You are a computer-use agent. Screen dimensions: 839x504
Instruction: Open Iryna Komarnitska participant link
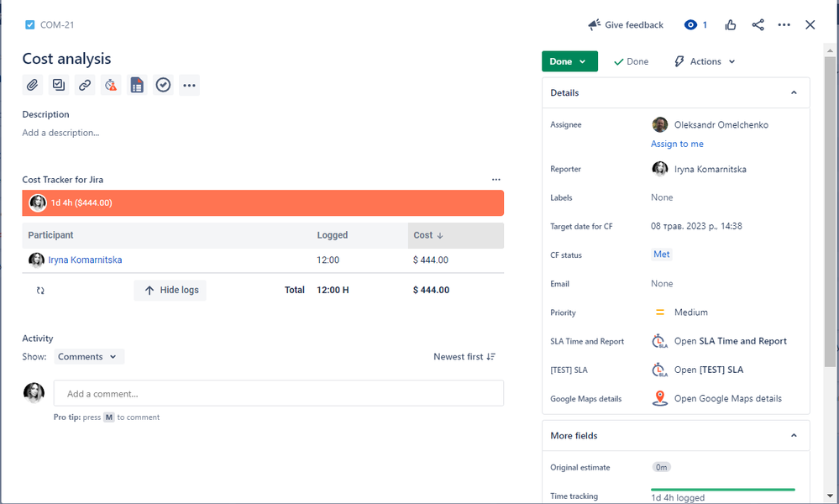[x=85, y=260]
